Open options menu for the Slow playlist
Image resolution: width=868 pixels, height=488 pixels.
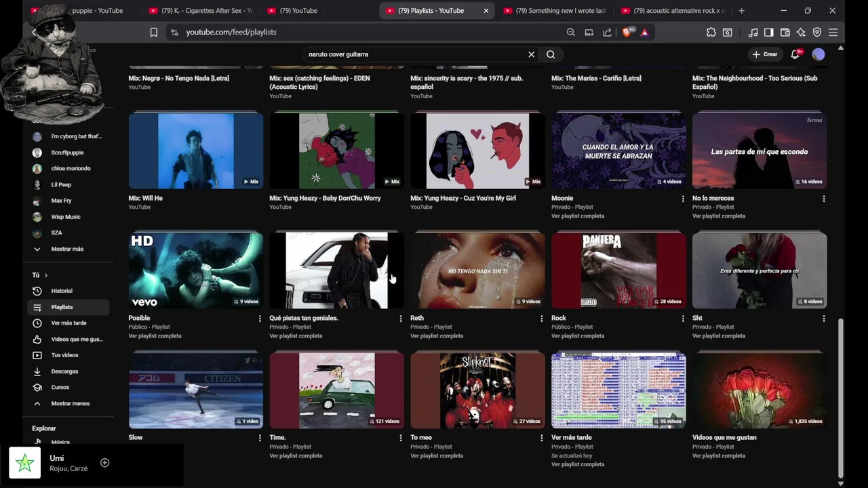[x=260, y=438]
